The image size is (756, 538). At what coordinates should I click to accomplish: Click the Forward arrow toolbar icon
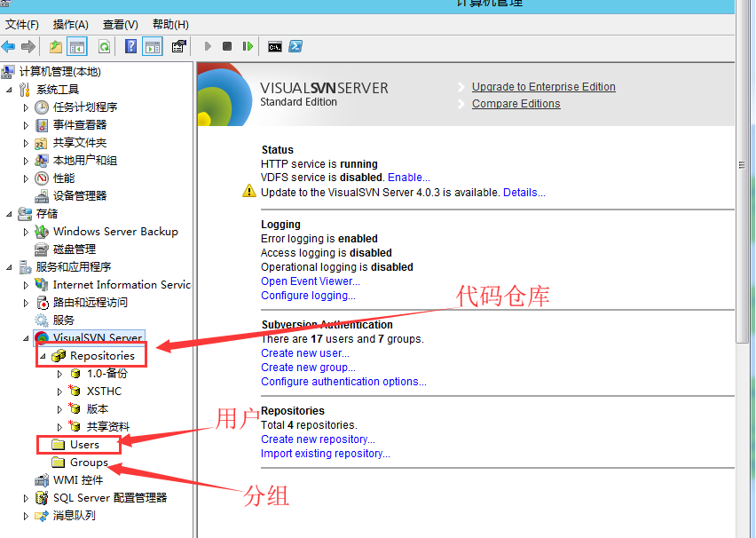click(28, 47)
